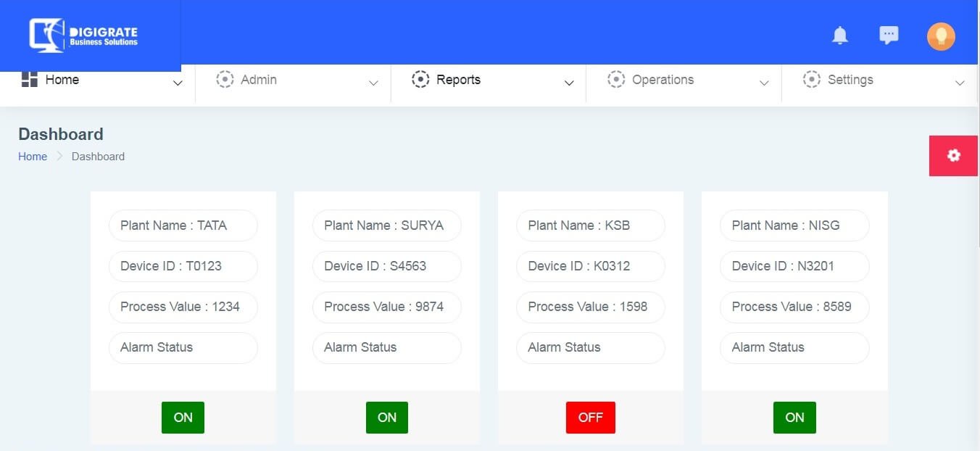Screen dimensions: 980x451
Task: Open the chat messages icon
Action: [889, 36]
